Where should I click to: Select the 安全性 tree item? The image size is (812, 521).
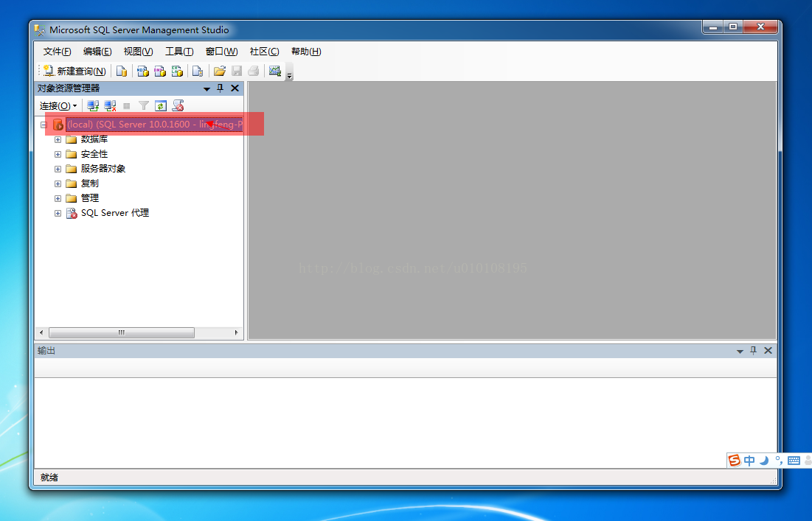94,154
